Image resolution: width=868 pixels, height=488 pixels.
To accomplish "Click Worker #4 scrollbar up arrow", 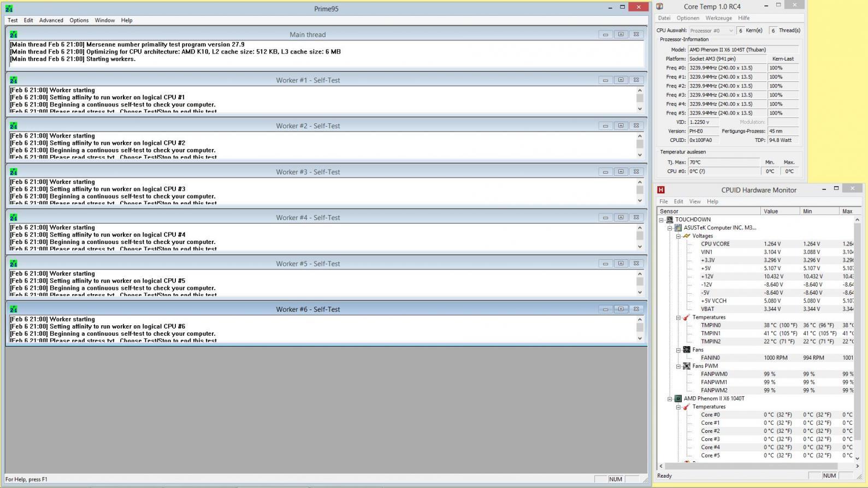I will click(x=640, y=227).
